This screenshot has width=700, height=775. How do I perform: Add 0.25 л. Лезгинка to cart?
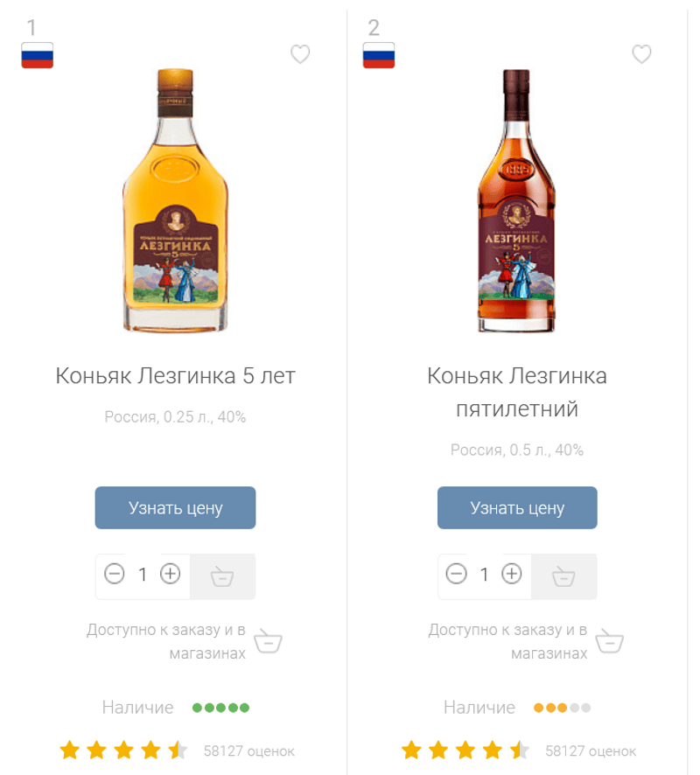[222, 576]
